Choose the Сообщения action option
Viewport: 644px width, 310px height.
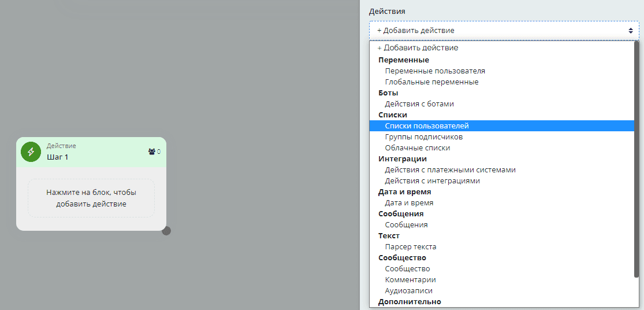coord(406,225)
